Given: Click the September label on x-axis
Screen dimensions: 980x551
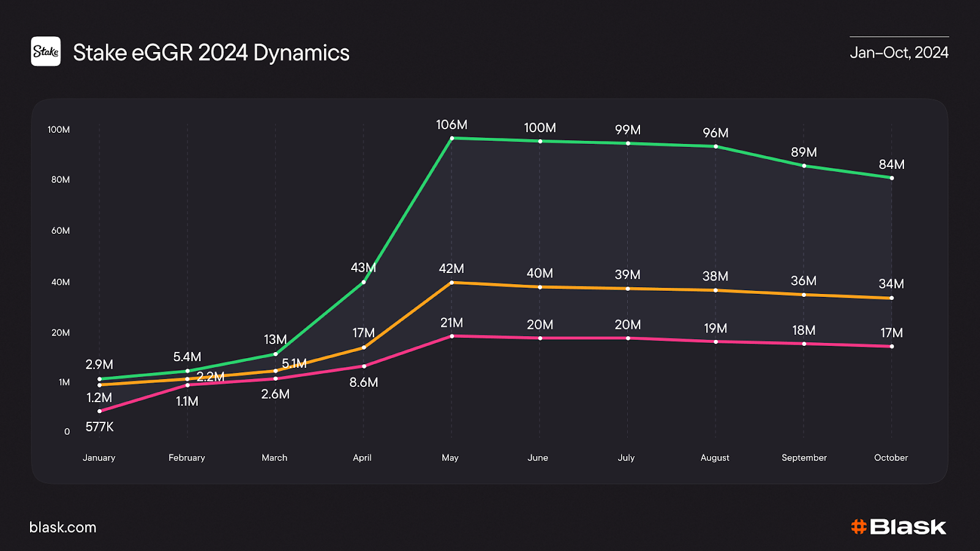Looking at the screenshot, I should [804, 458].
